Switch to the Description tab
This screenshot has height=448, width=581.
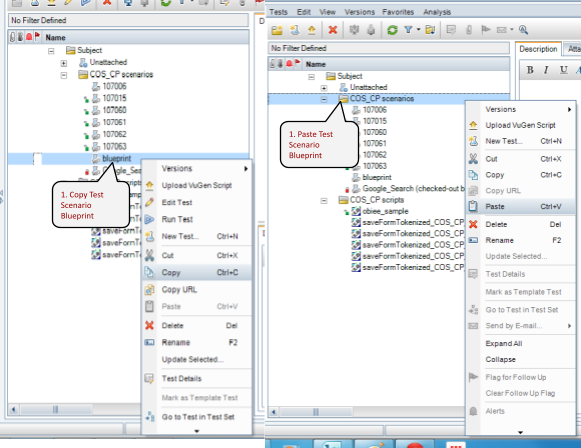538,49
